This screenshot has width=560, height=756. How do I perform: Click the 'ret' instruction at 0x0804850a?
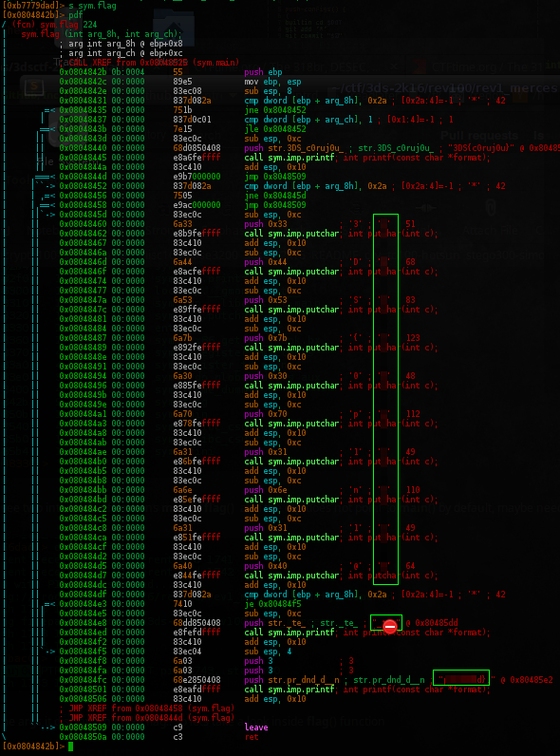(252, 737)
